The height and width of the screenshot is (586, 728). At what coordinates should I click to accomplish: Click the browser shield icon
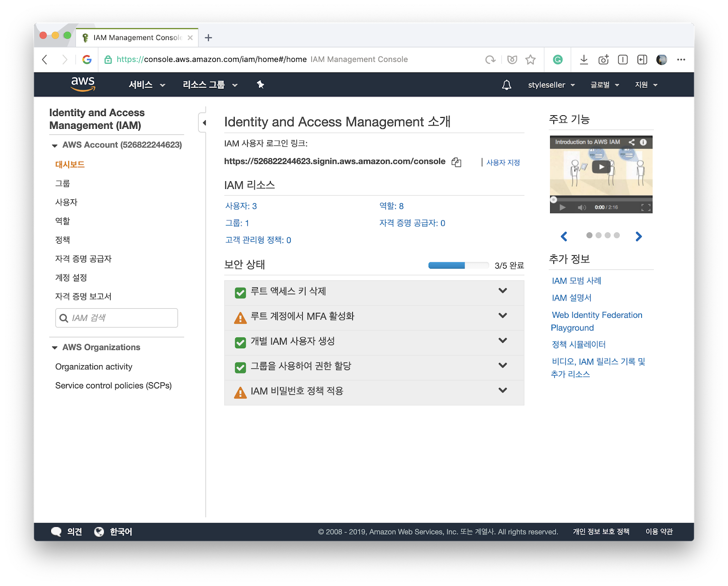pos(512,60)
